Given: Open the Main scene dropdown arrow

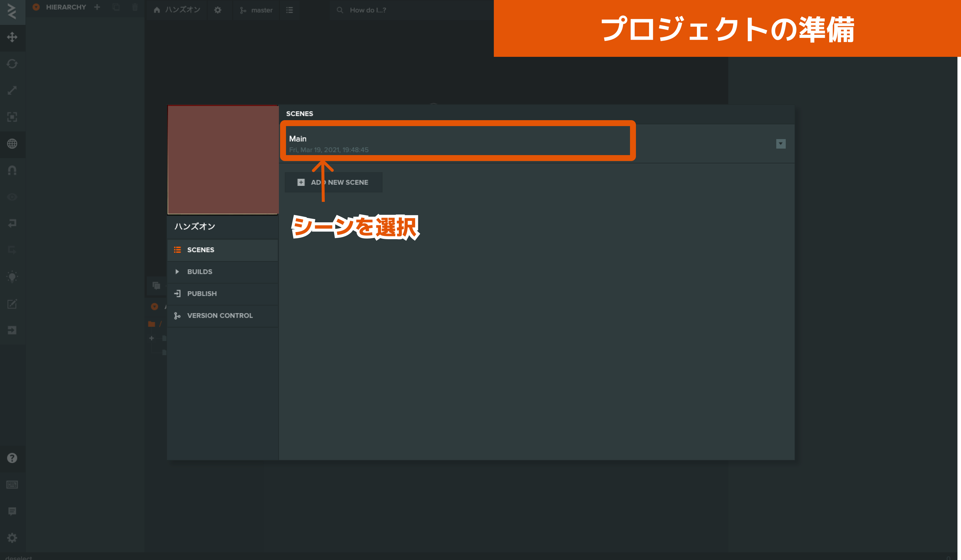Looking at the screenshot, I should [781, 144].
